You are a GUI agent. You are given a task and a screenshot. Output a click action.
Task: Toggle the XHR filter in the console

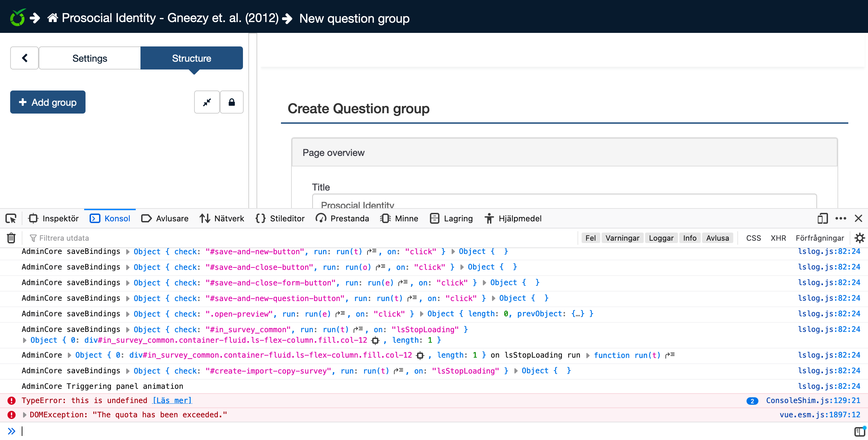coord(778,238)
